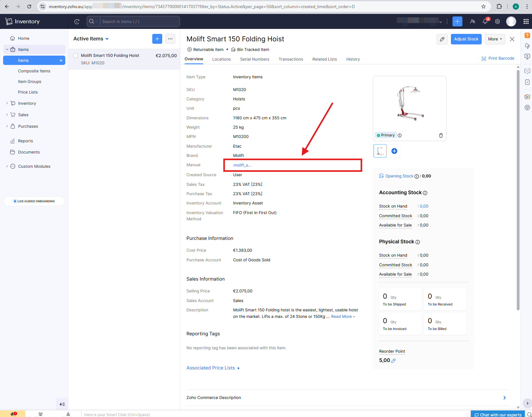This screenshot has height=417, width=532.
Task: Open the apps grid launcher icon
Action: tap(526, 21)
